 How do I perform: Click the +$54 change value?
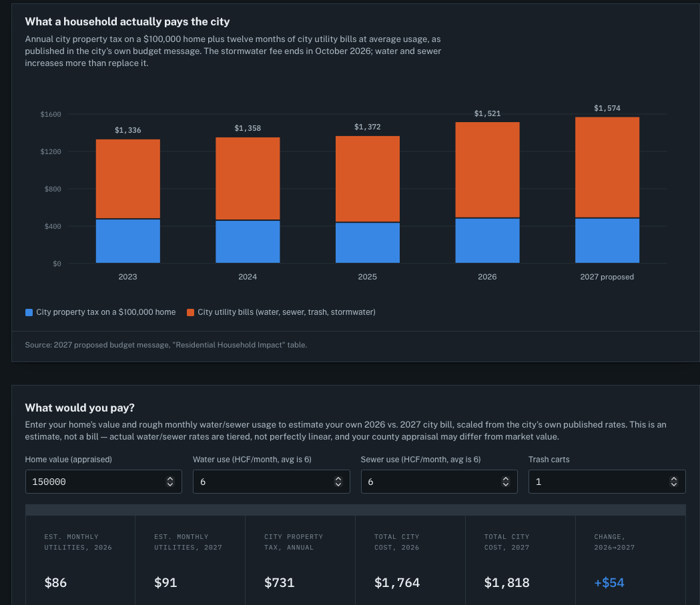click(609, 583)
